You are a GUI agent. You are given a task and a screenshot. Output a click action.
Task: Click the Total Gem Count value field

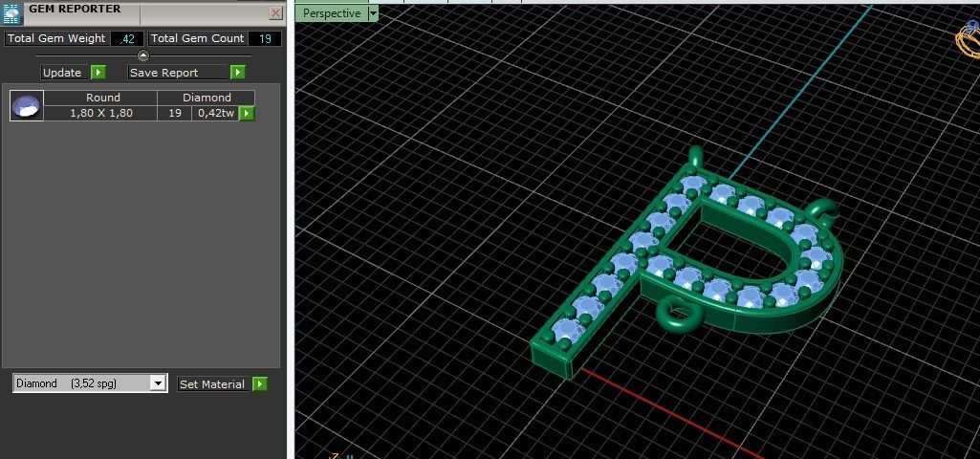(265, 39)
